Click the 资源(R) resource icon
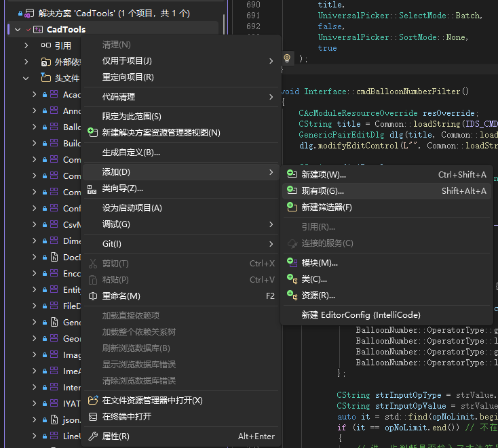 (x=292, y=295)
